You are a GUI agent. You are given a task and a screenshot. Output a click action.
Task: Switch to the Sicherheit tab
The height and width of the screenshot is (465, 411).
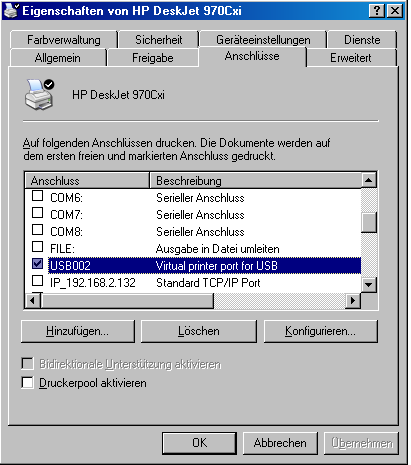tap(159, 40)
